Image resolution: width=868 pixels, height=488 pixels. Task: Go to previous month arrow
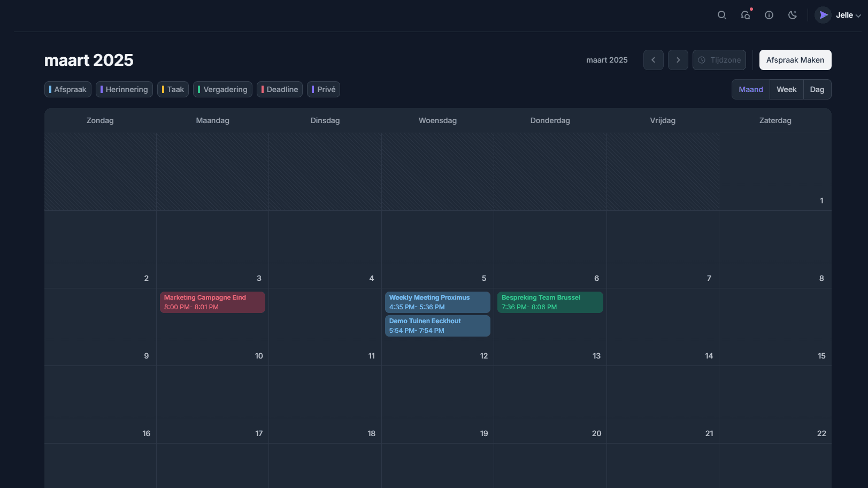point(654,60)
